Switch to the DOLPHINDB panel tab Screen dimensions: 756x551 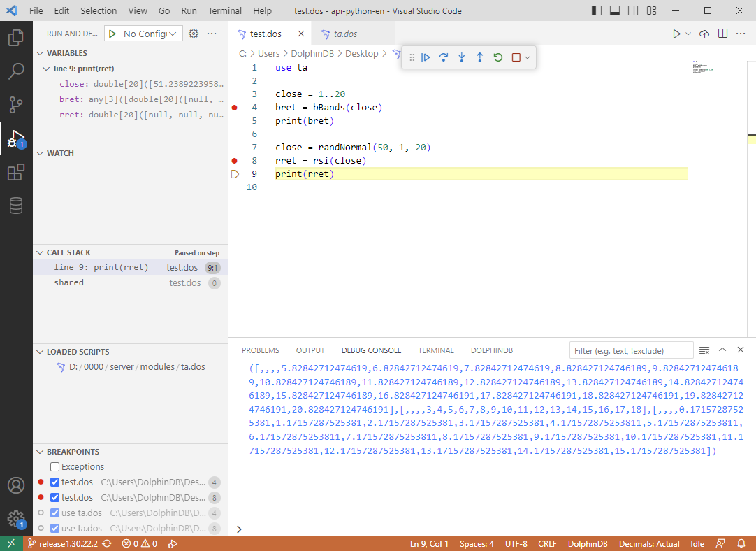[x=492, y=350]
